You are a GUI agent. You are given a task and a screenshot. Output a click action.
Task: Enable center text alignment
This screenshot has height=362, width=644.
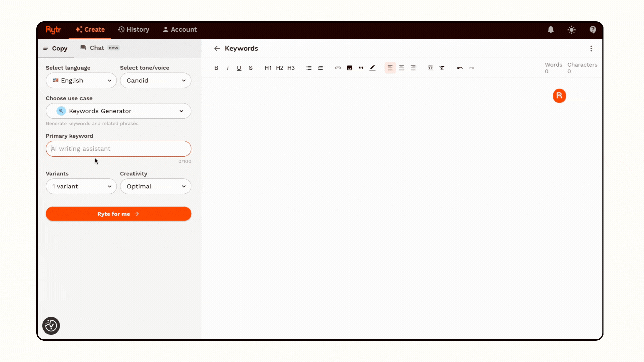click(x=401, y=68)
